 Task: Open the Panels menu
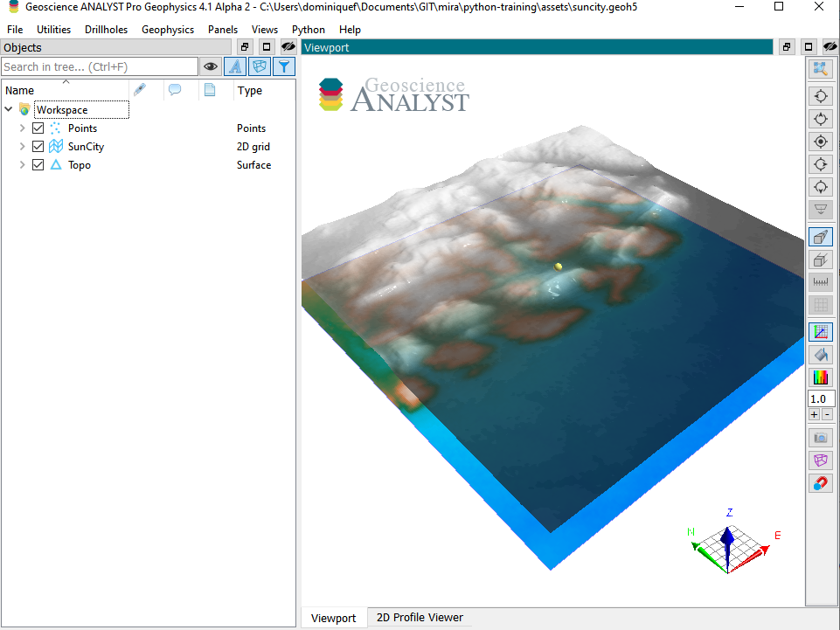pos(223,30)
